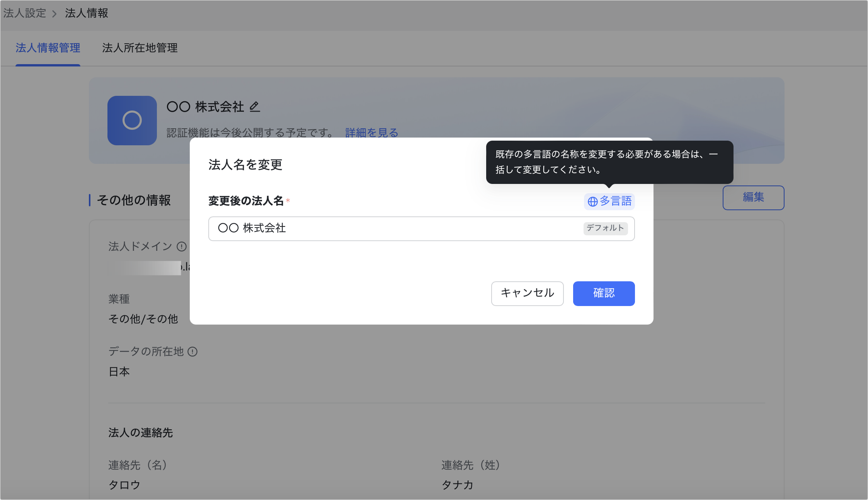Click the その他の情報 section heading

point(133,200)
